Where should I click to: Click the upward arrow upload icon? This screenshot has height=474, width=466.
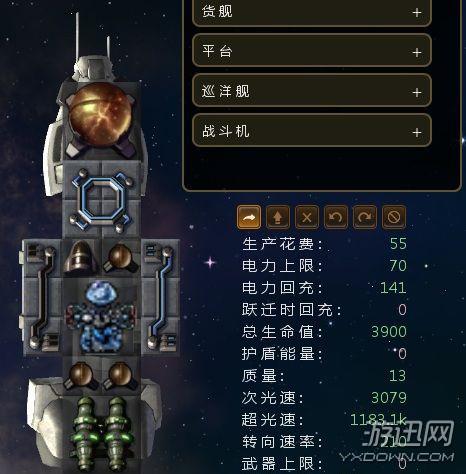(x=278, y=217)
